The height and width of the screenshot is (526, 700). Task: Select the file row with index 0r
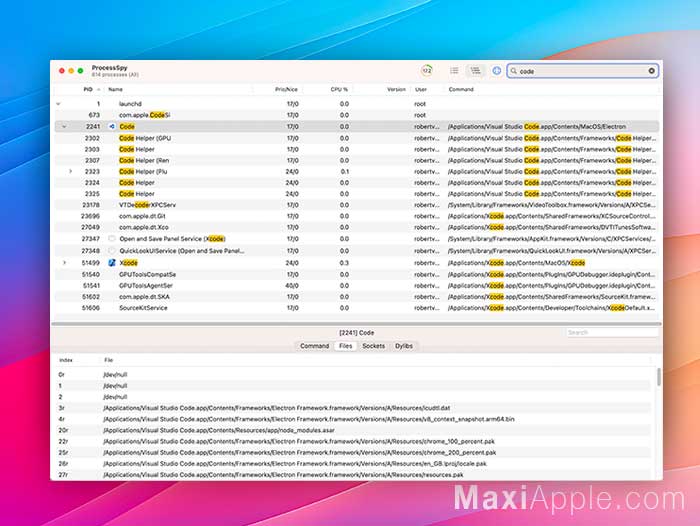pos(354,375)
